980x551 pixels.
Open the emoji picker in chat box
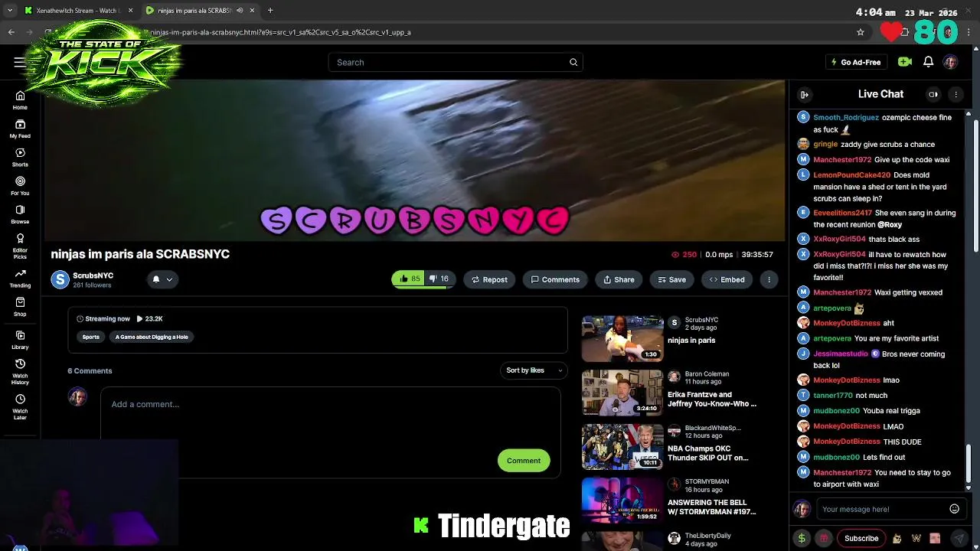point(954,509)
